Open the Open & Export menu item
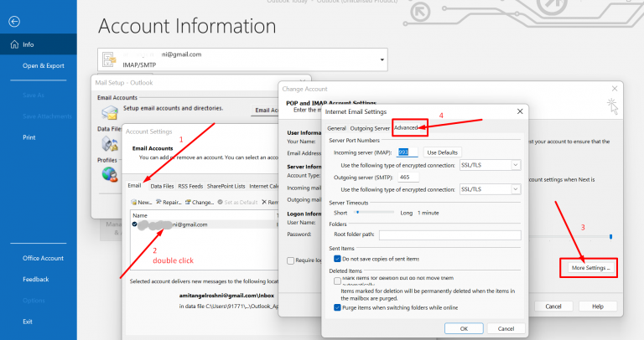The image size is (644, 340). click(x=43, y=65)
